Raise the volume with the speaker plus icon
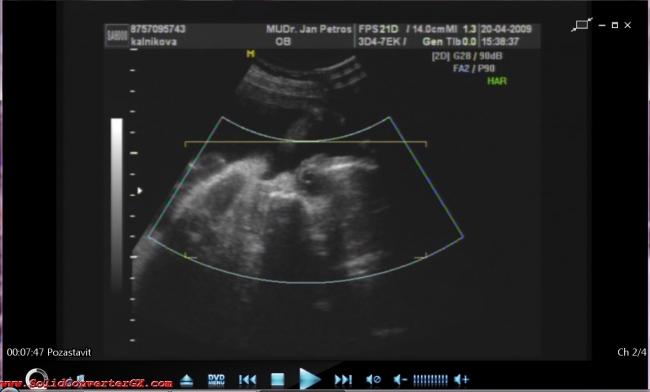Screen dimensions: 650x392 461,380
